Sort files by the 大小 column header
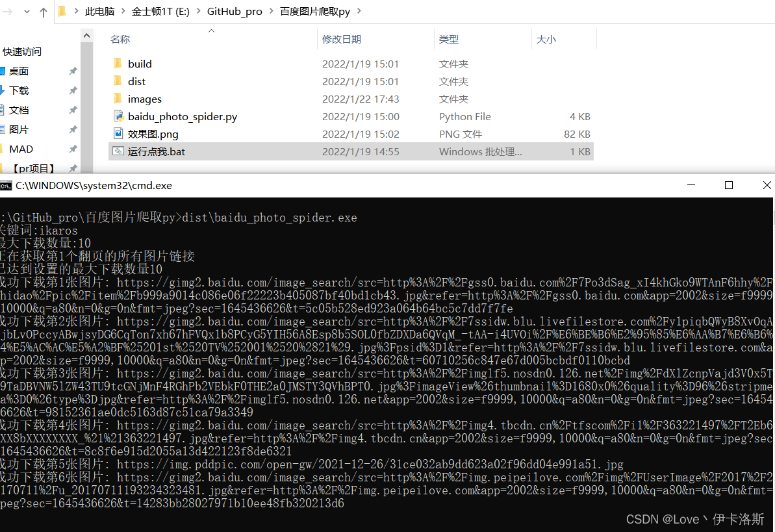 pos(546,39)
